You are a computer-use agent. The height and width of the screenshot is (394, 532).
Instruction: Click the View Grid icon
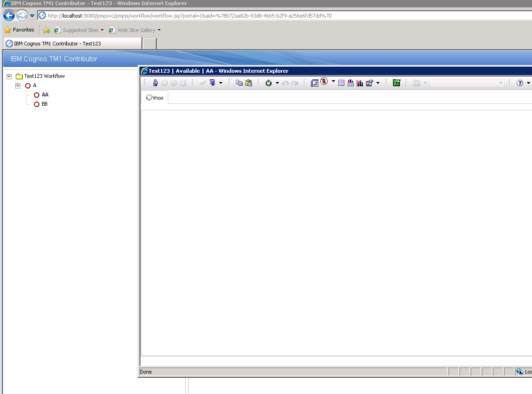(x=342, y=83)
